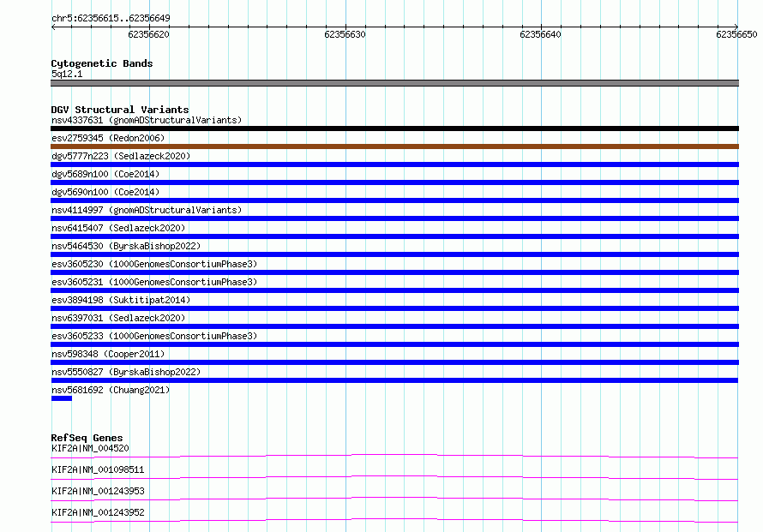The width and height of the screenshot is (763, 532).
Task: Open variant nsv598348 (Cooper2011) label
Action: tap(108, 354)
